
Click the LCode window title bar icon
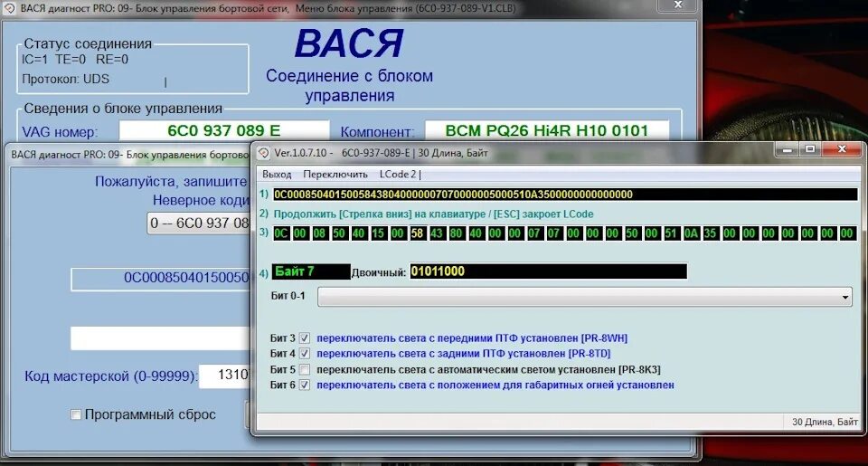264,153
